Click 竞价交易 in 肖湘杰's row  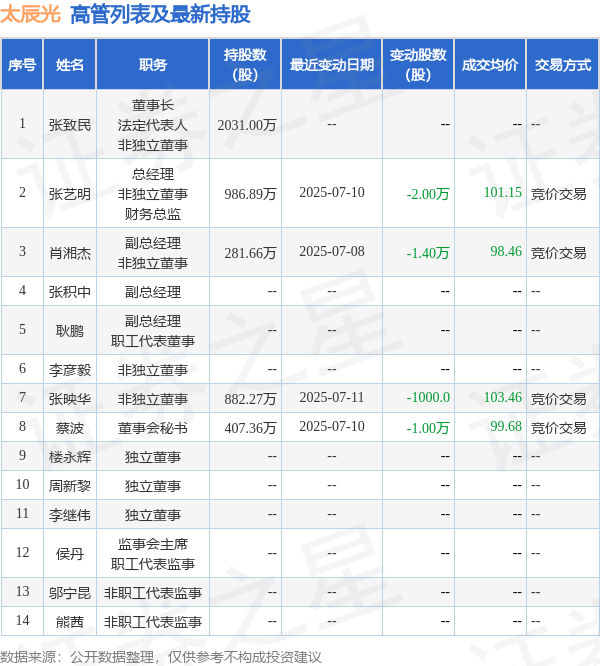[x=558, y=253]
